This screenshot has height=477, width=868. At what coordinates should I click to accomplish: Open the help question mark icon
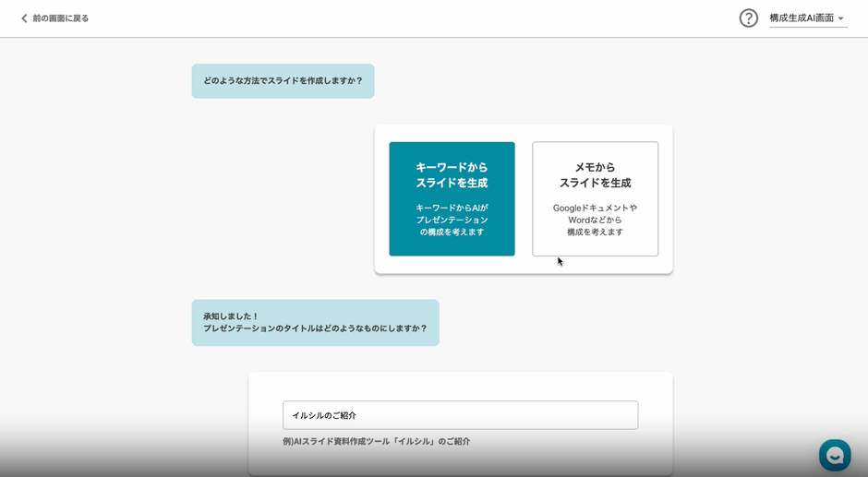point(748,18)
